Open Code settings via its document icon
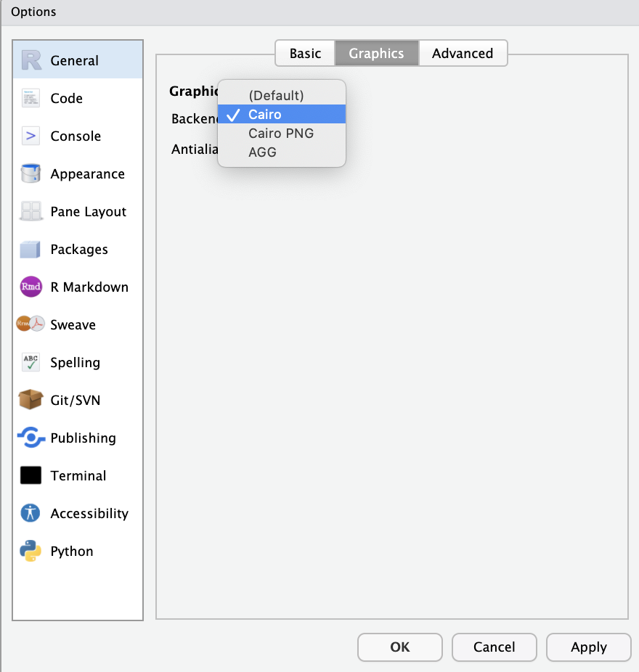The width and height of the screenshot is (639, 672). 31,98
